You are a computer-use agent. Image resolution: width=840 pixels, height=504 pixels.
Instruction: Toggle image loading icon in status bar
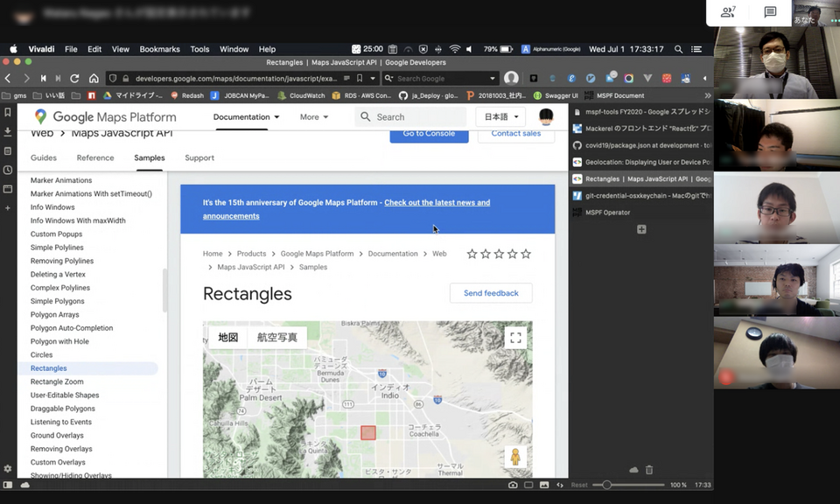[x=544, y=485]
